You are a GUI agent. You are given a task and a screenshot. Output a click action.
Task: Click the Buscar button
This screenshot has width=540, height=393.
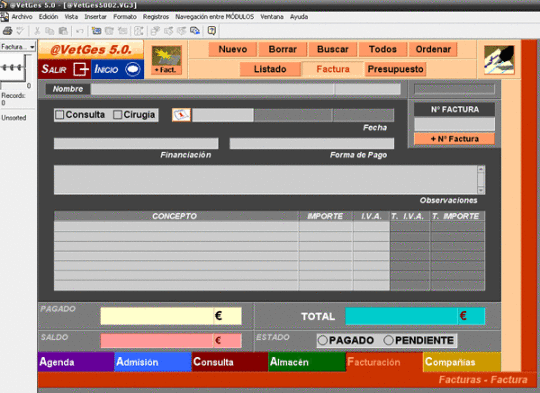tap(332, 49)
